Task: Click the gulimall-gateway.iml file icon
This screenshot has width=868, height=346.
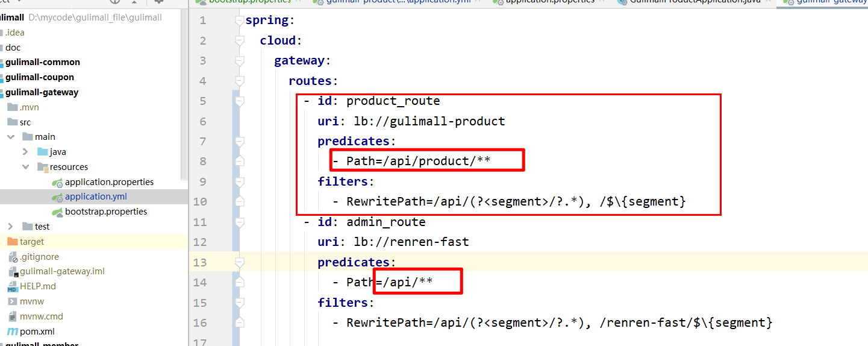Action: coord(13,271)
